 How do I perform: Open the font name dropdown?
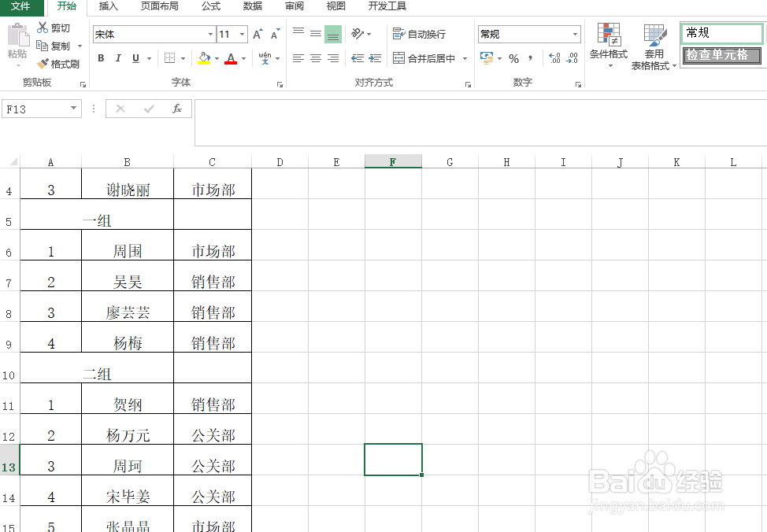pyautogui.click(x=209, y=34)
